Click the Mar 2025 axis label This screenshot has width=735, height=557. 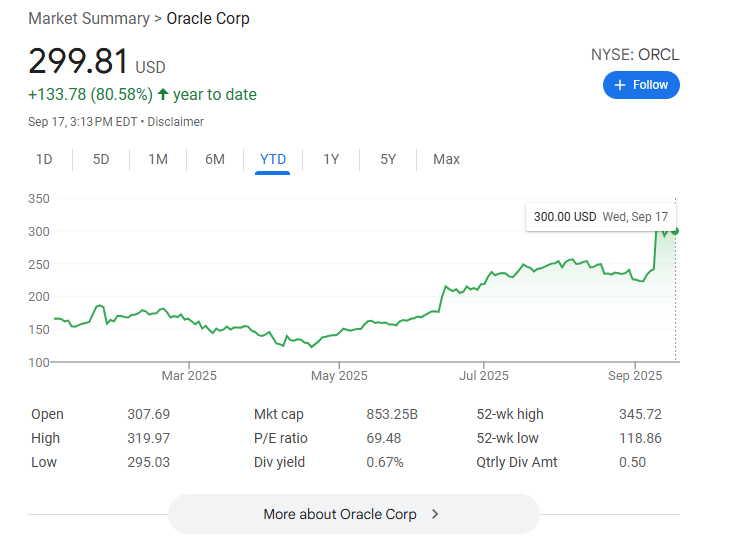[x=189, y=376]
